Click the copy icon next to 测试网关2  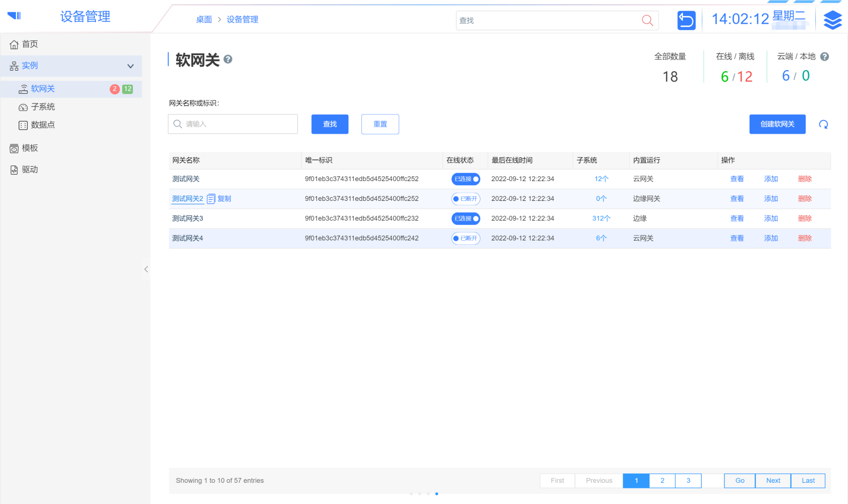click(x=211, y=199)
